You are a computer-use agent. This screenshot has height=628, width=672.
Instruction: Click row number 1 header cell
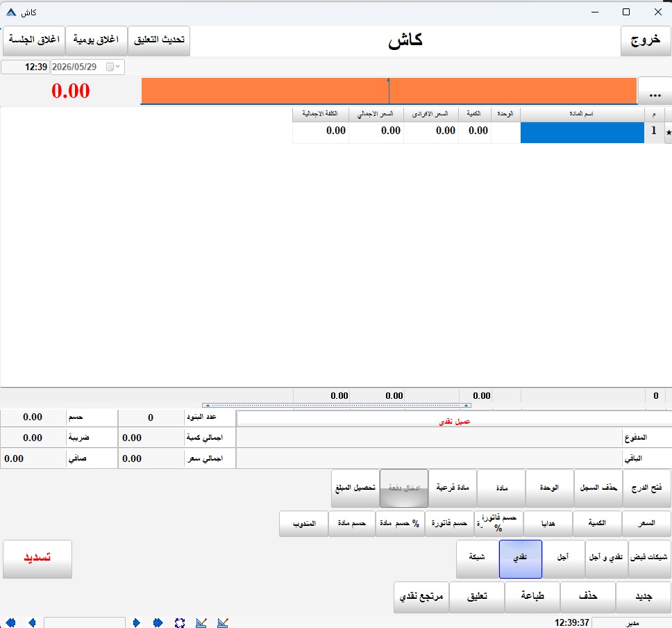pyautogui.click(x=654, y=131)
